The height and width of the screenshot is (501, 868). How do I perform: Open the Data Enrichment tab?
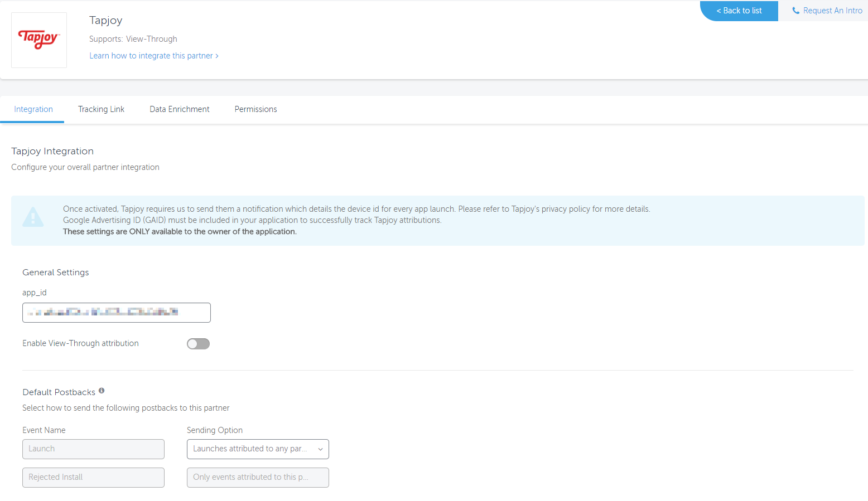click(x=180, y=109)
